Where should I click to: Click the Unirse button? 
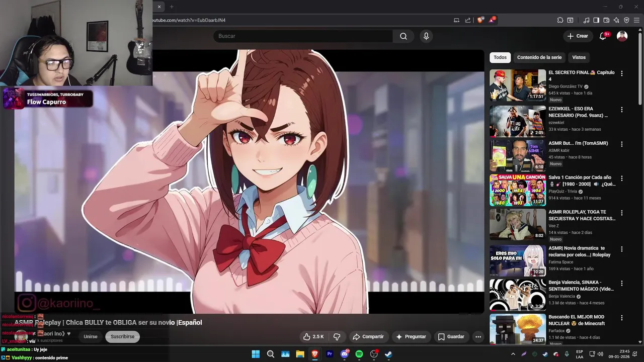tap(91, 337)
